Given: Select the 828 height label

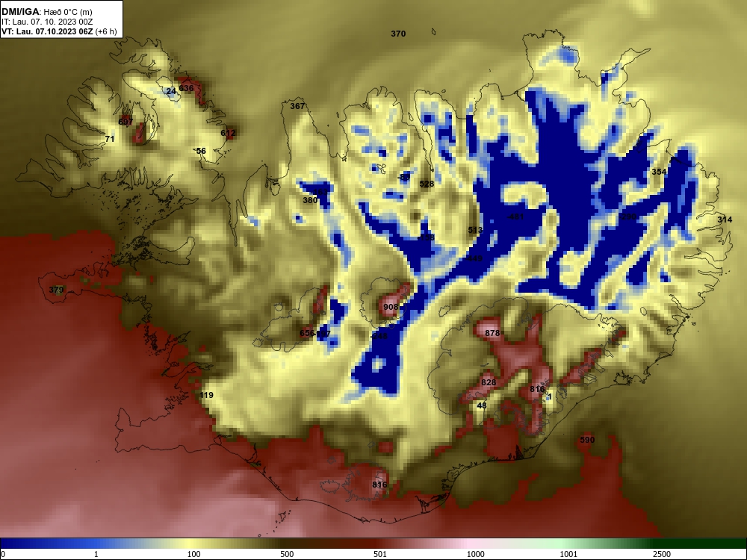Looking at the screenshot, I should [x=489, y=382].
